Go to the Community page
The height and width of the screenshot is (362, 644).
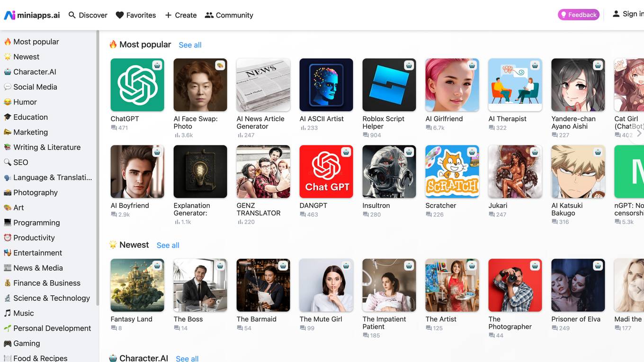point(229,15)
